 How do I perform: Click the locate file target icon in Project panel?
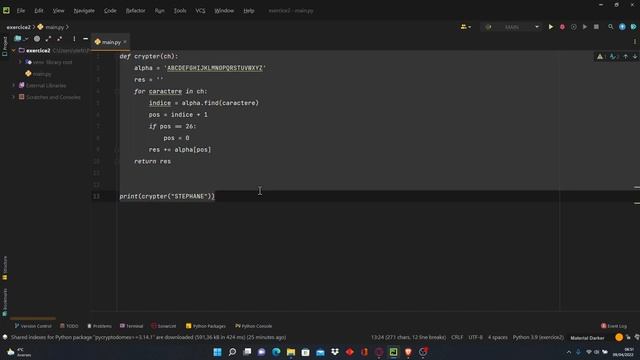pyautogui.click(x=37, y=39)
